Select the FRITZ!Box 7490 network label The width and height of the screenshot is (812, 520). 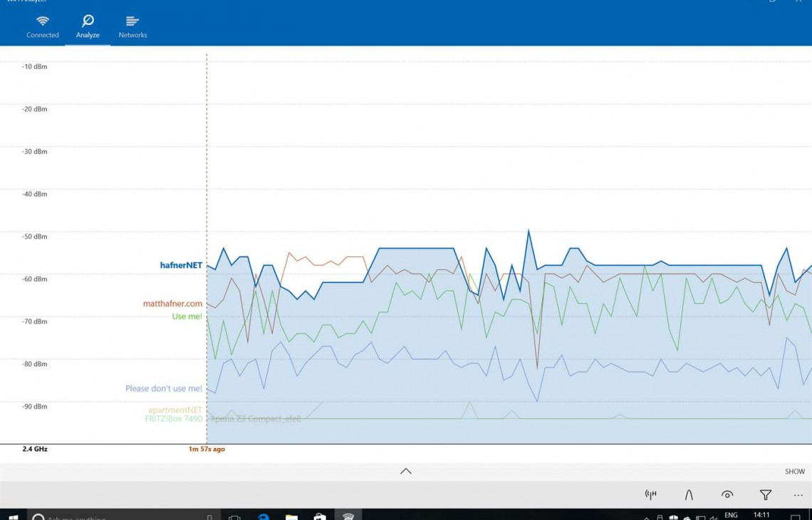click(173, 419)
